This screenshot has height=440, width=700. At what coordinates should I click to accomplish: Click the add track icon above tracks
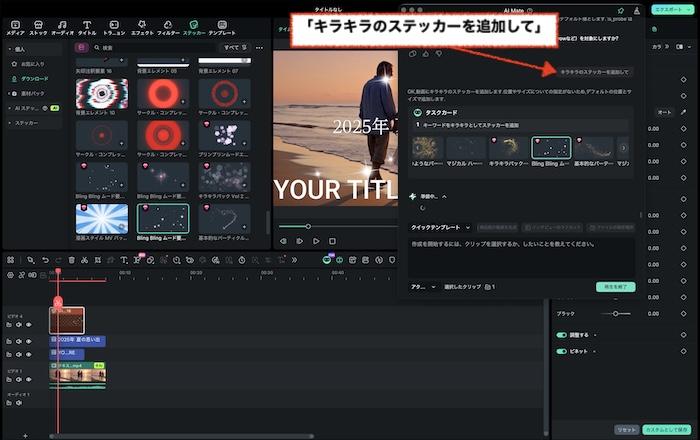(10, 275)
